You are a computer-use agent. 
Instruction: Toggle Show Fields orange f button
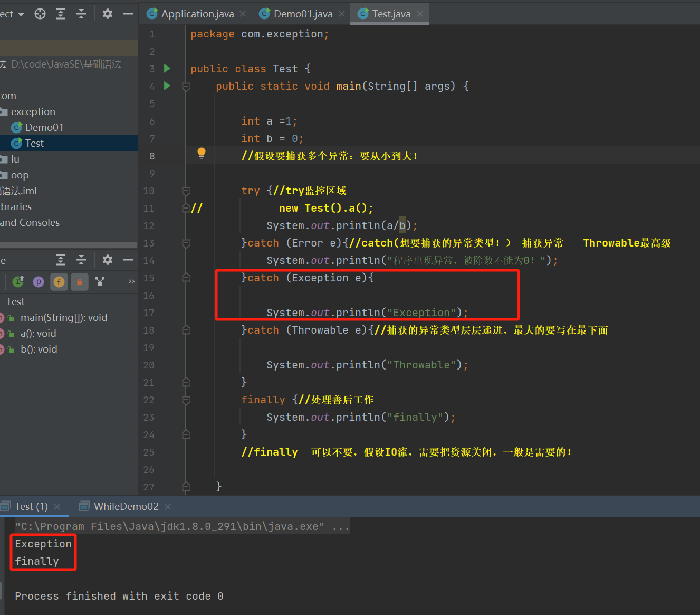[59, 282]
